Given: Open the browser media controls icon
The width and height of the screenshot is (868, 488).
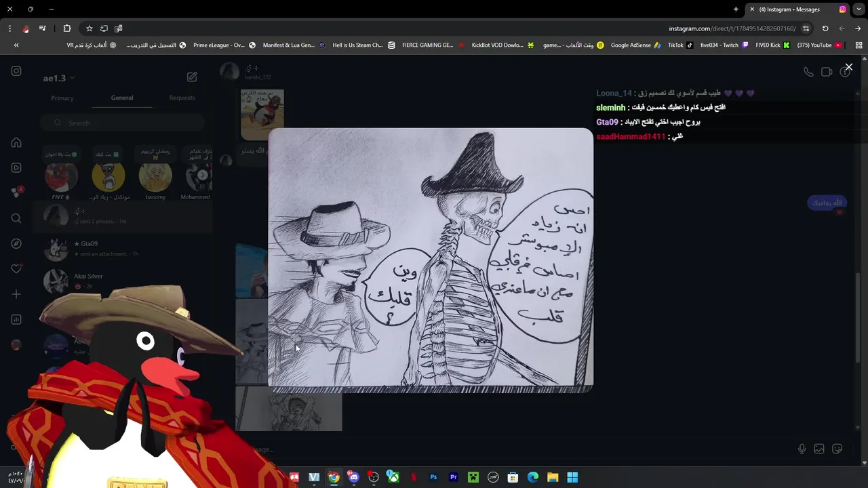Looking at the screenshot, I should click(43, 28).
